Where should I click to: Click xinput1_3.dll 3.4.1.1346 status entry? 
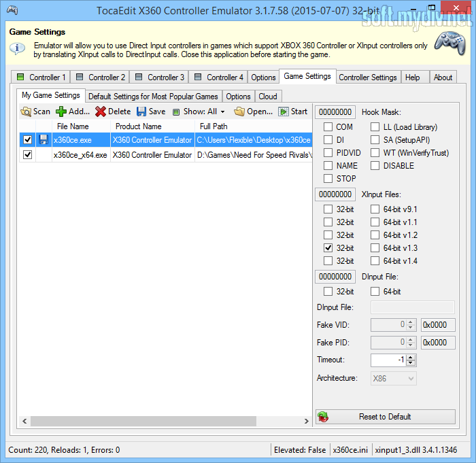[416, 449]
